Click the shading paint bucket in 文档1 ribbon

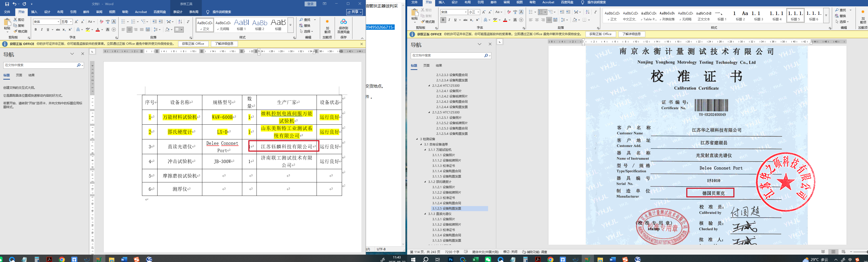pos(167,30)
